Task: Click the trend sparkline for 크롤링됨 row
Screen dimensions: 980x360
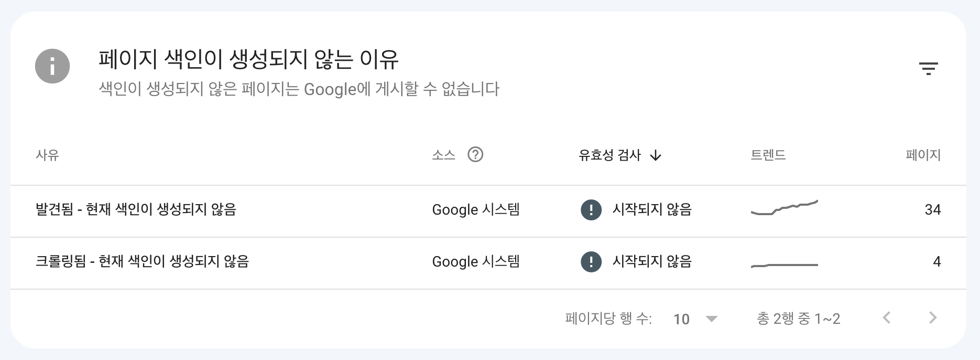Action: 785,263
